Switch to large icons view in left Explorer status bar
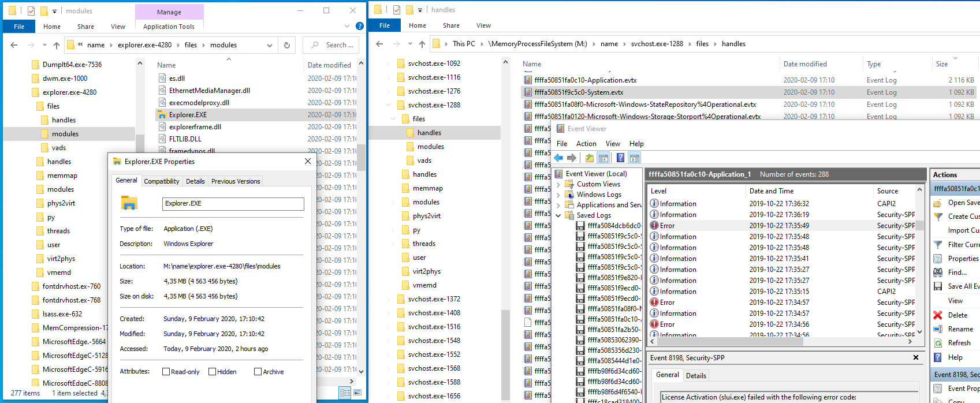The image size is (980, 403). point(359,393)
